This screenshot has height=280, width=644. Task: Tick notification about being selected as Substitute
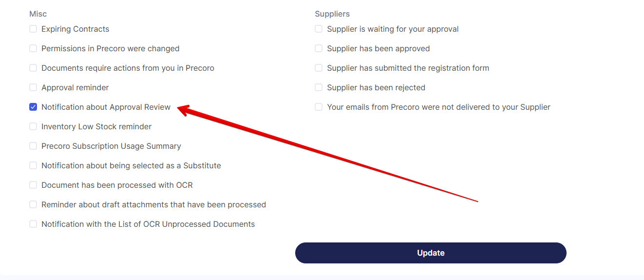click(33, 166)
